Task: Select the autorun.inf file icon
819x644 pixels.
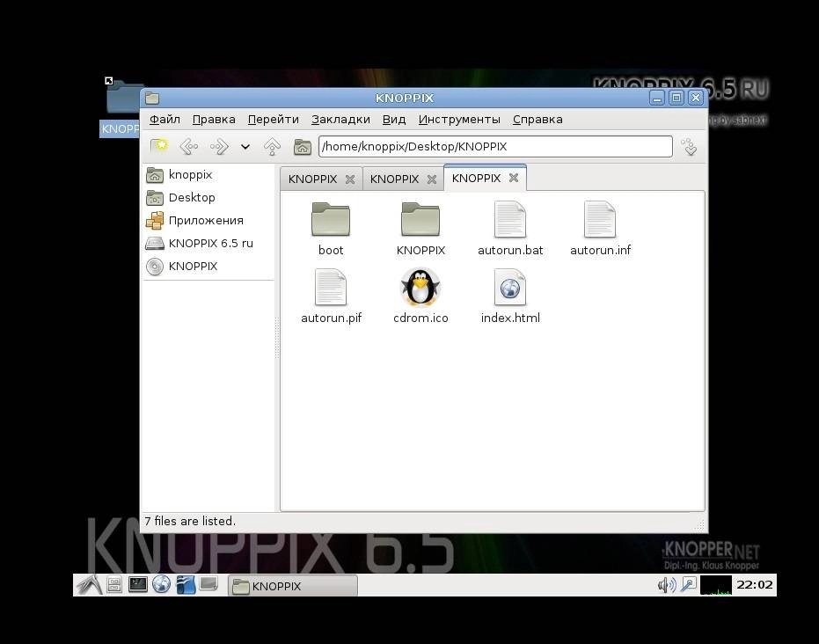Action: point(600,219)
